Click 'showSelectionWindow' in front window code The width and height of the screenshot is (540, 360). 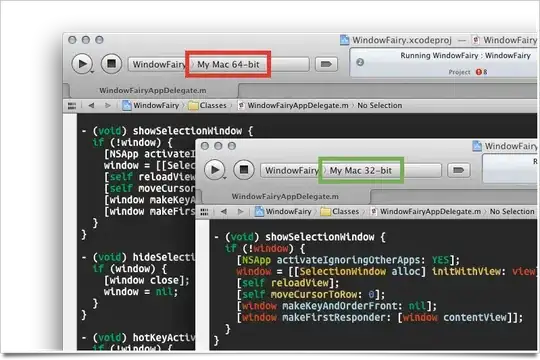(x=320, y=237)
